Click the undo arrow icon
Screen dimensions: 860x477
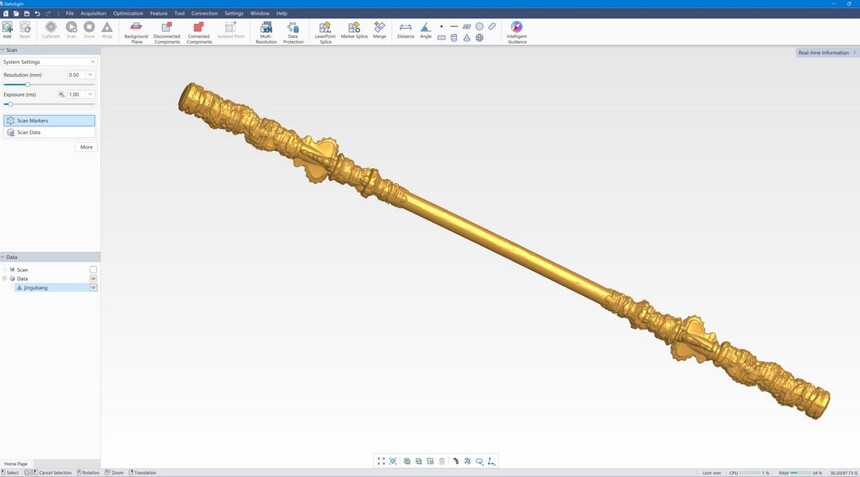[x=37, y=13]
